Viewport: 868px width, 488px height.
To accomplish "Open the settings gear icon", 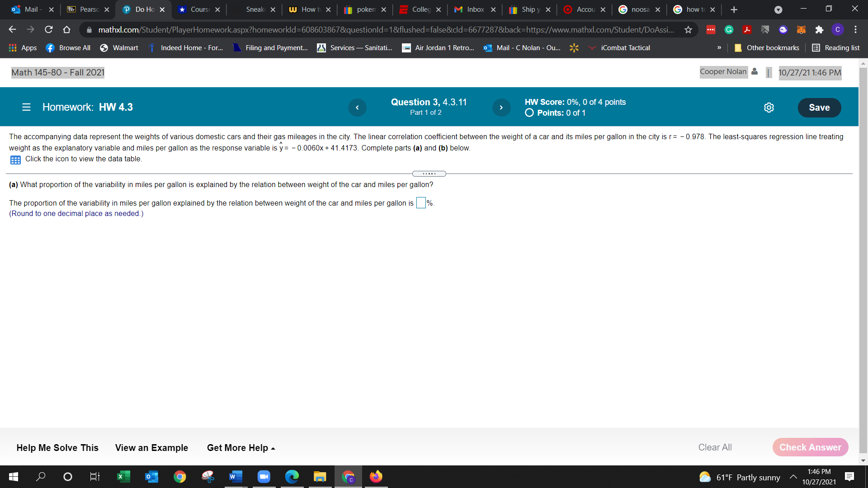I will 769,108.
